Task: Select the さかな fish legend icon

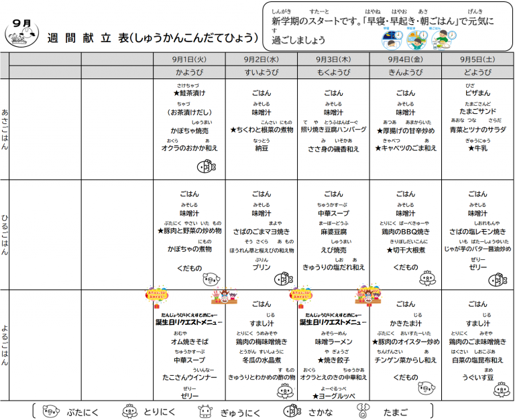Action: tap(292, 411)
